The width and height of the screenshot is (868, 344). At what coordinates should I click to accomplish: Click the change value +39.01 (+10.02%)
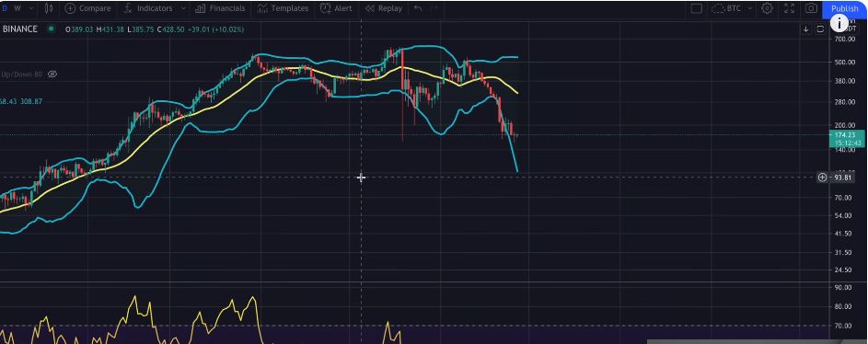[216, 29]
